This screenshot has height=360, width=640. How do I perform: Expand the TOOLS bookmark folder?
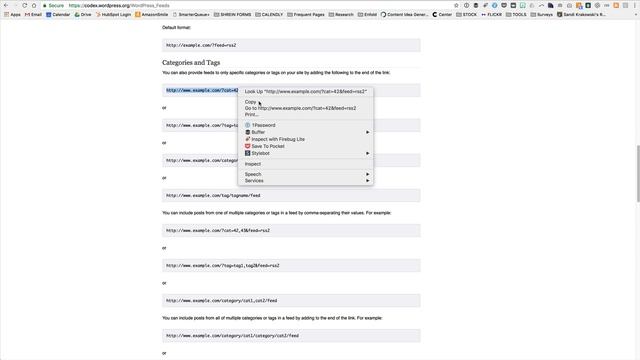pyautogui.click(x=516, y=14)
